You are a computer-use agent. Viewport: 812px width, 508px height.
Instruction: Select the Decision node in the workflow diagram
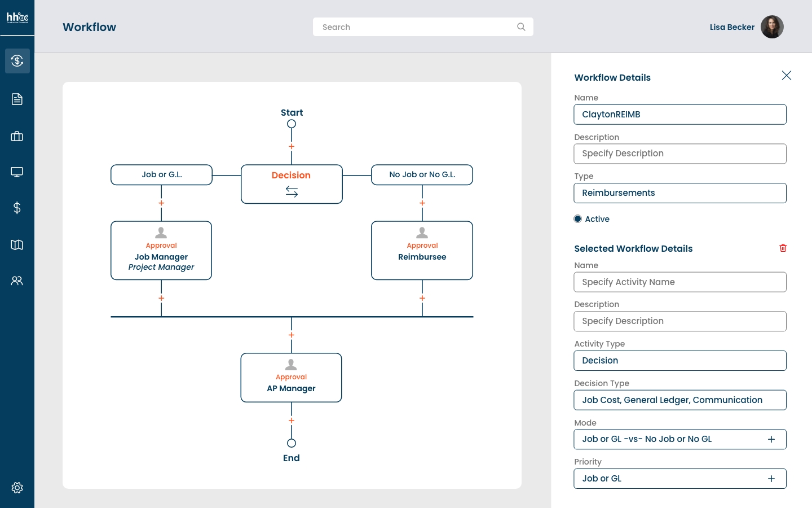[x=292, y=183]
